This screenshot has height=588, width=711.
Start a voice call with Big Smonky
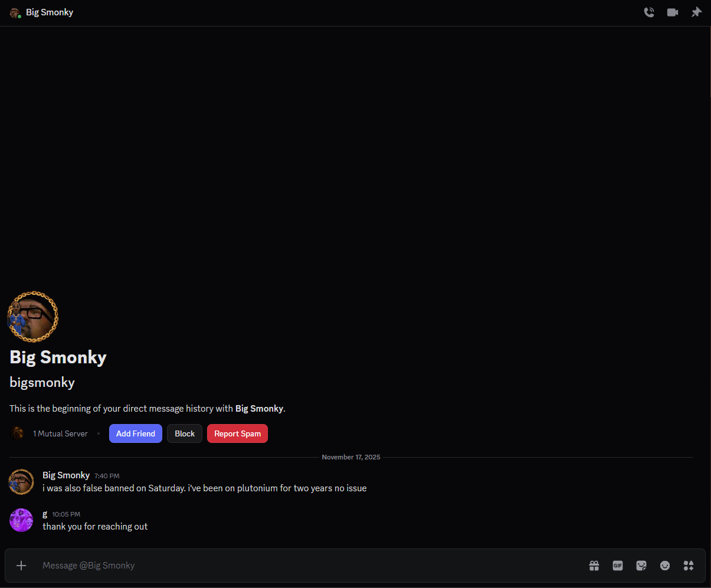click(x=649, y=12)
